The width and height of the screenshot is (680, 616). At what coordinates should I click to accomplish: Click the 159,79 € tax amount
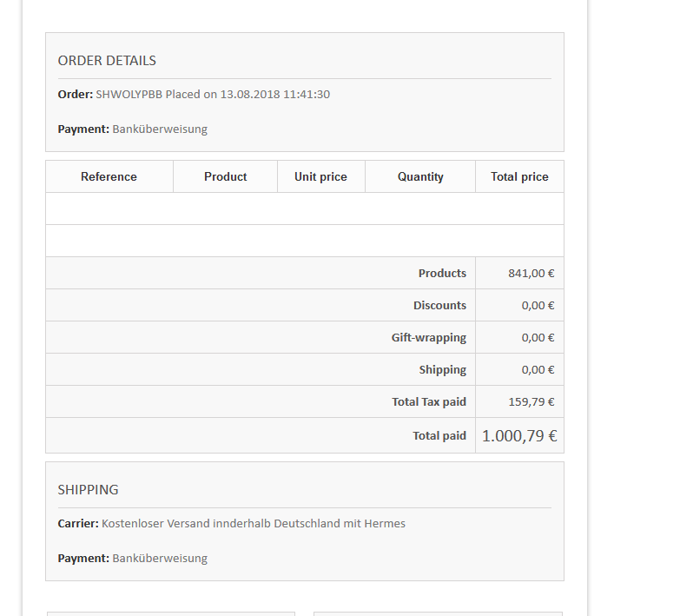531,401
